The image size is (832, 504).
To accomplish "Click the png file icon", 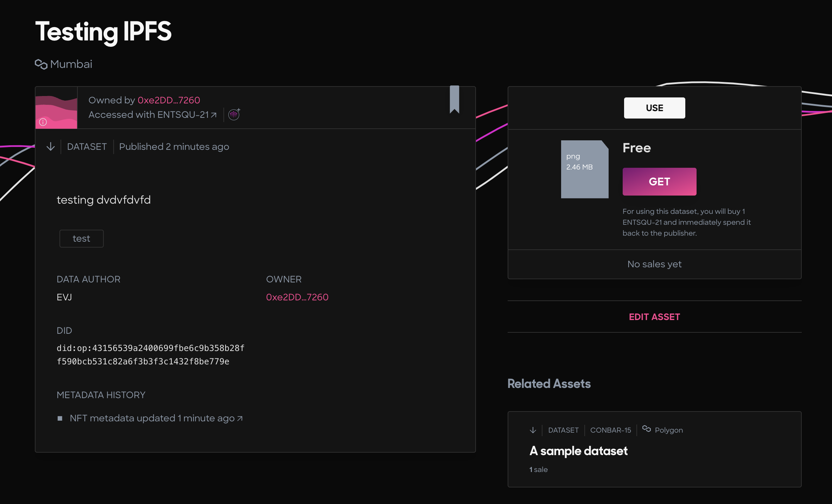I will coord(584,169).
